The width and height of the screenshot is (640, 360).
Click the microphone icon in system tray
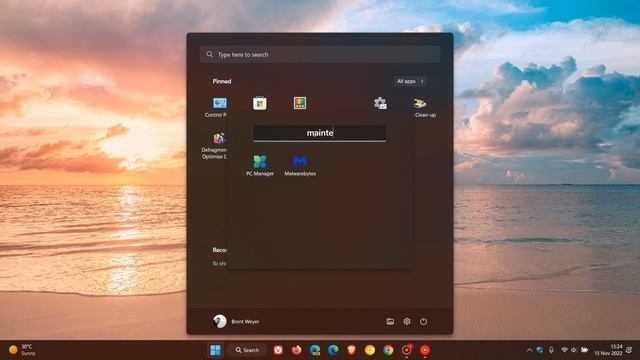(551, 350)
